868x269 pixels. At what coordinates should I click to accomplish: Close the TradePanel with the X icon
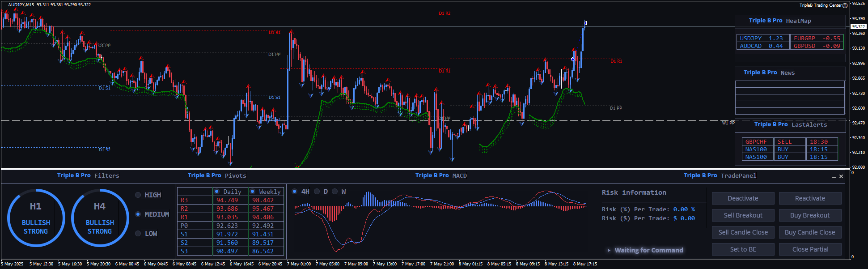841,176
